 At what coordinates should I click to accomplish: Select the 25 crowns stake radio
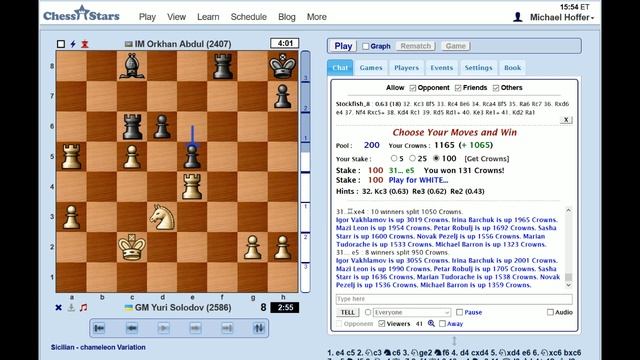click(412, 158)
